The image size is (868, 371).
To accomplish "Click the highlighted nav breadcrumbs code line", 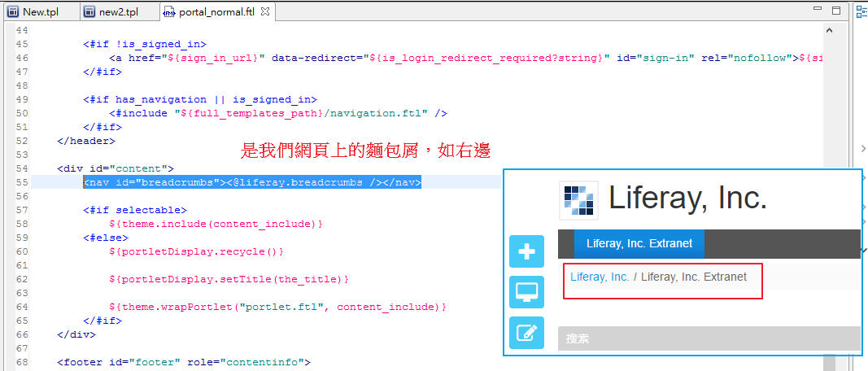I will (252, 182).
